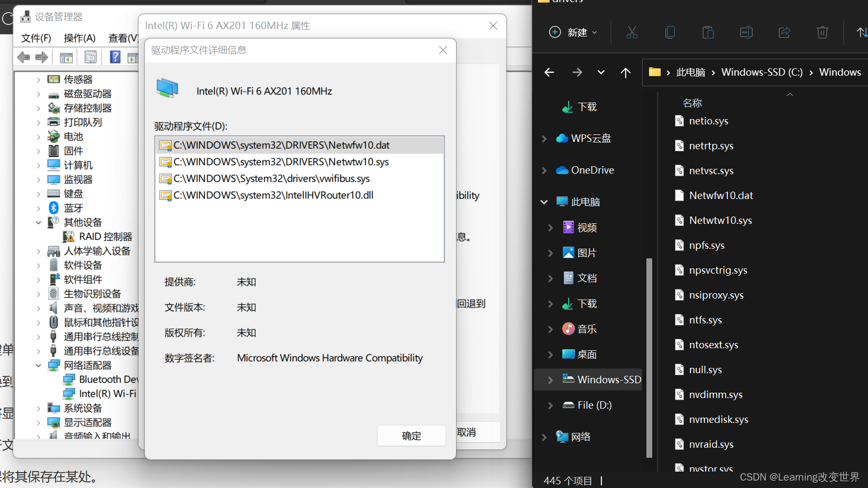Click the 图片 folder icon in navigation pane

click(569, 252)
